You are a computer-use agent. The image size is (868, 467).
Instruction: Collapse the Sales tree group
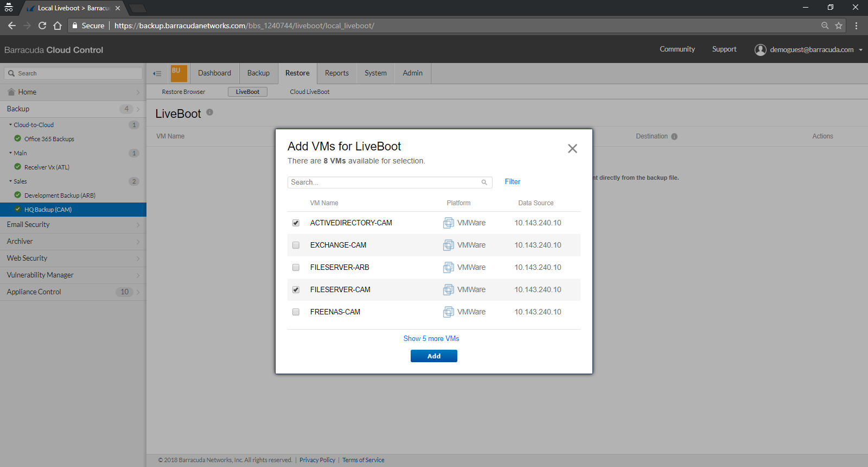10,181
